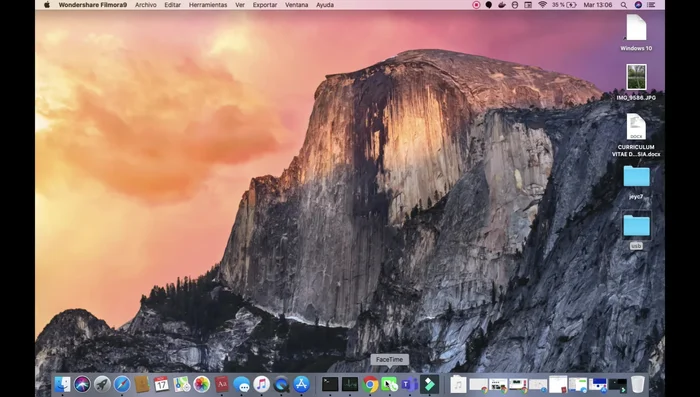Open Photos app in the Dock
The image size is (700, 397).
coord(201,384)
